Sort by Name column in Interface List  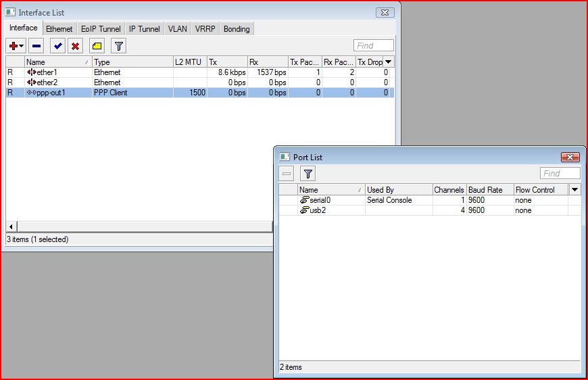(58, 62)
